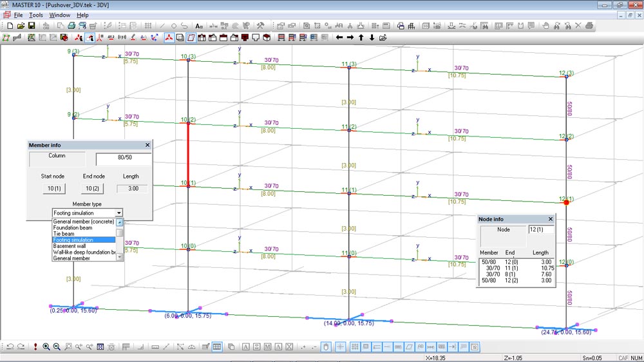Click the hand pan tool icon

click(x=545, y=26)
